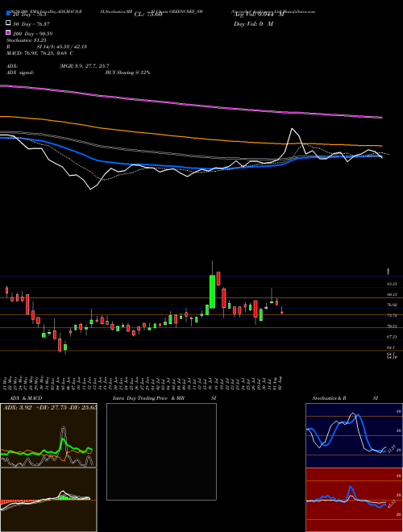The height and width of the screenshot is (532, 403).
Task: Click the 'Intra Day Trading Price & MR' title
Action: pos(148,398)
